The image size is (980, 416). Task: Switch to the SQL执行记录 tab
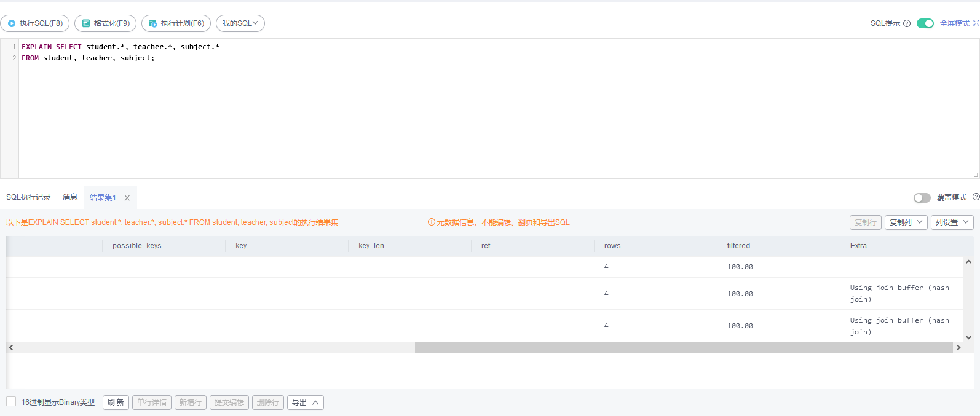coord(28,197)
